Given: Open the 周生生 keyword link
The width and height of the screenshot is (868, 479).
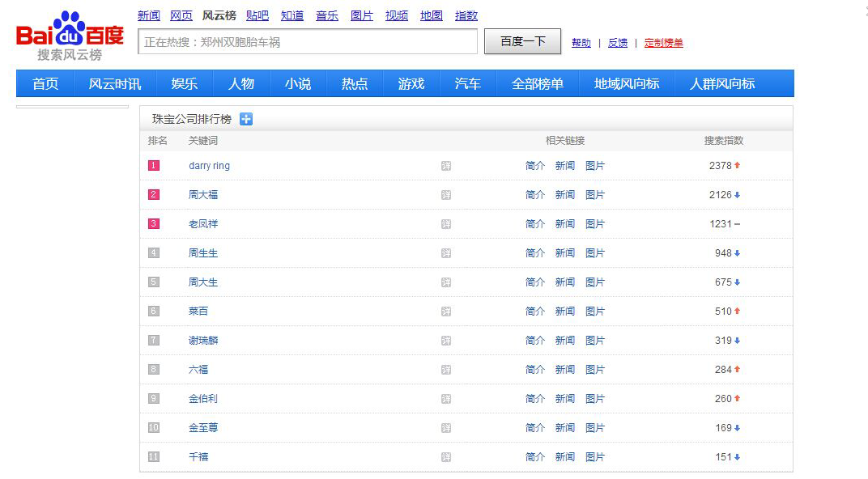Looking at the screenshot, I should point(203,252).
